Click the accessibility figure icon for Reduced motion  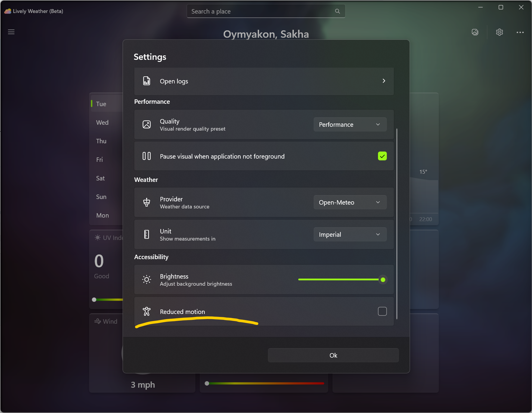tap(147, 311)
